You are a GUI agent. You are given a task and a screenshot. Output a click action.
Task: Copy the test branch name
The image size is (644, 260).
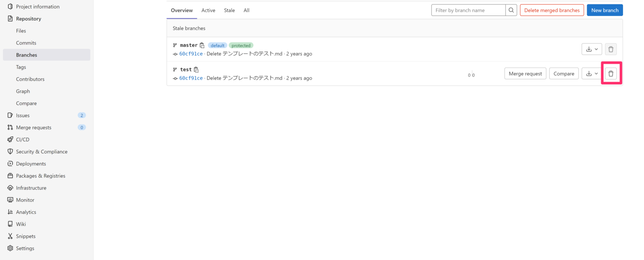(x=195, y=69)
